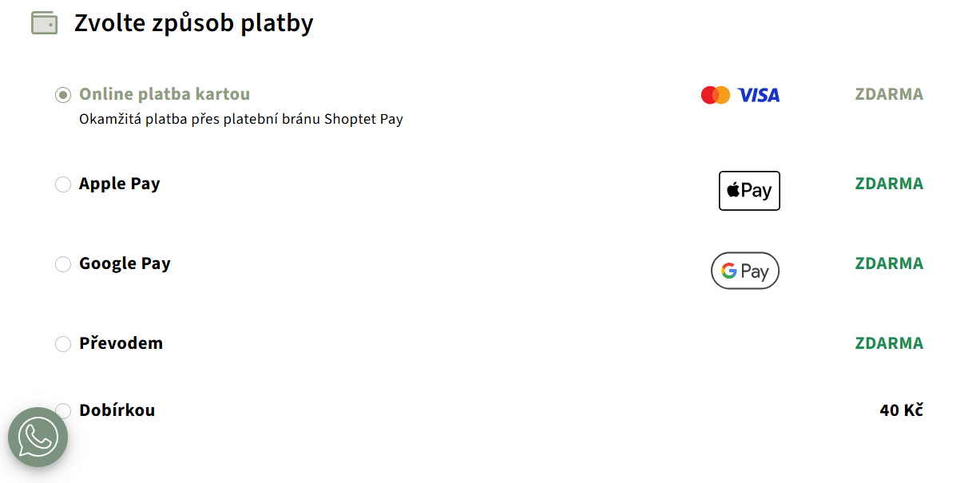Viewport: 980px width, 483px height.
Task: Click the Online platba kartou label
Action: point(165,94)
